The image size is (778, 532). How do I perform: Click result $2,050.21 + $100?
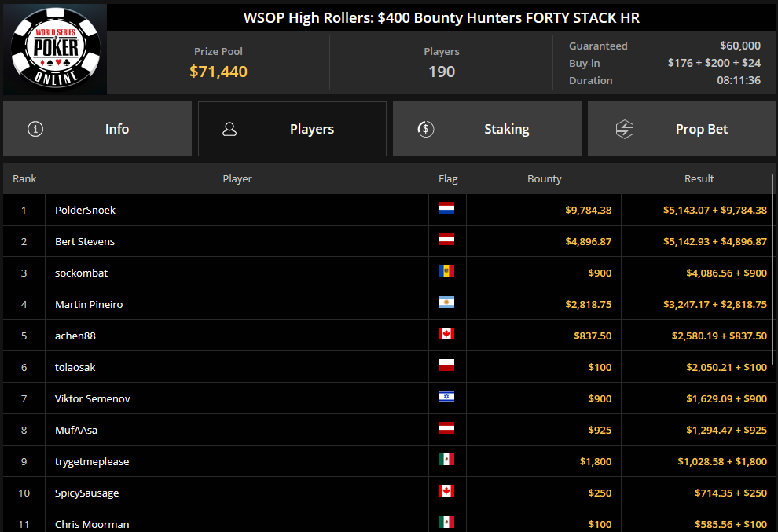(x=726, y=367)
